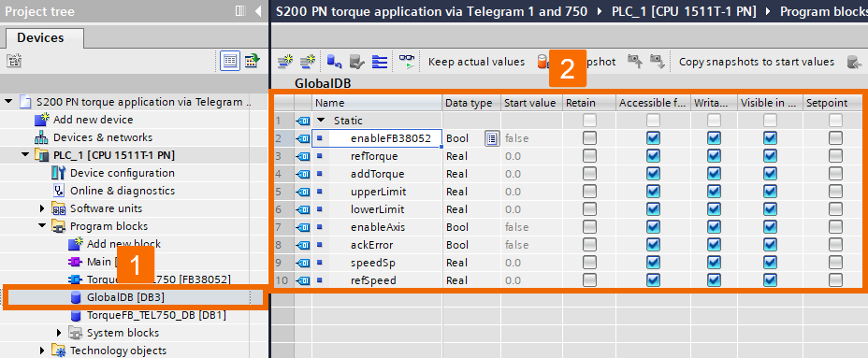Click the Devices & networks icon
This screenshot has height=358, width=868.
(x=41, y=137)
